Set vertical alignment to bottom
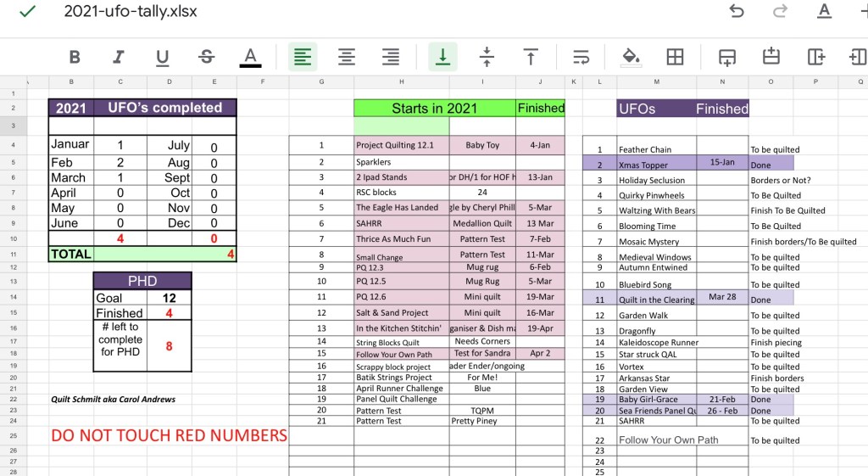This screenshot has width=868, height=476. [x=442, y=57]
